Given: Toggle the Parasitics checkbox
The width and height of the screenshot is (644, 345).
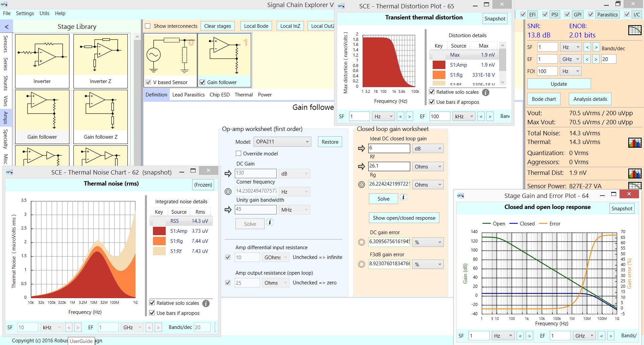Looking at the screenshot, I should pos(591,14).
